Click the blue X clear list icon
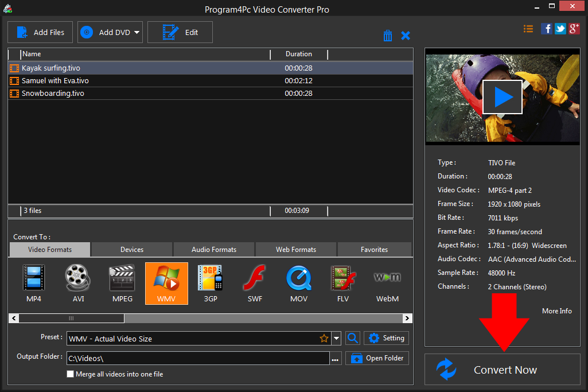588x392 pixels. pyautogui.click(x=406, y=36)
